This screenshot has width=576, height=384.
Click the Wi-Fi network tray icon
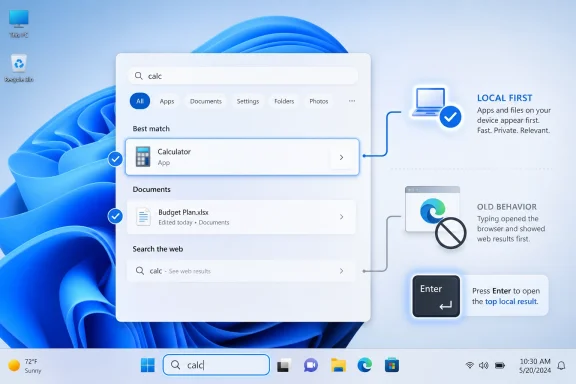pos(469,365)
